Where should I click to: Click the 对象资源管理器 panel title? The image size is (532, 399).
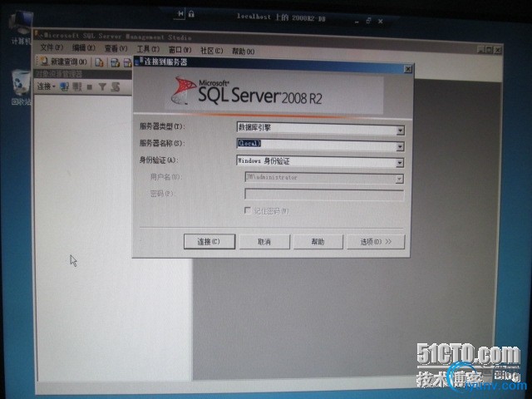point(60,74)
